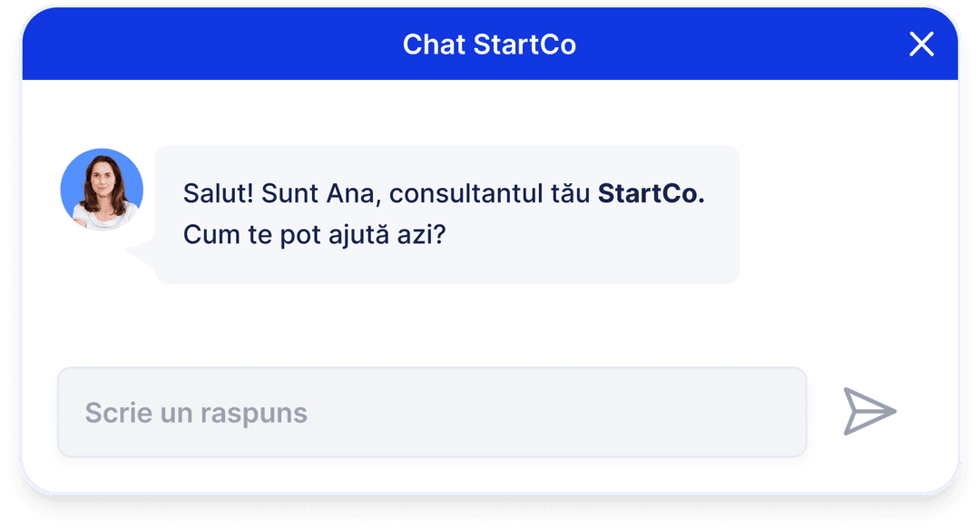Screen dimensions: 980x529
Task: Click the woman's face in the circular avatar
Action: click(x=103, y=178)
